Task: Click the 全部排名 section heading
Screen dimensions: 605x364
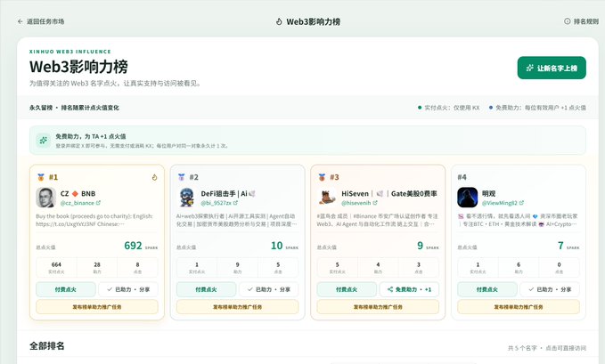Action: [x=47, y=346]
